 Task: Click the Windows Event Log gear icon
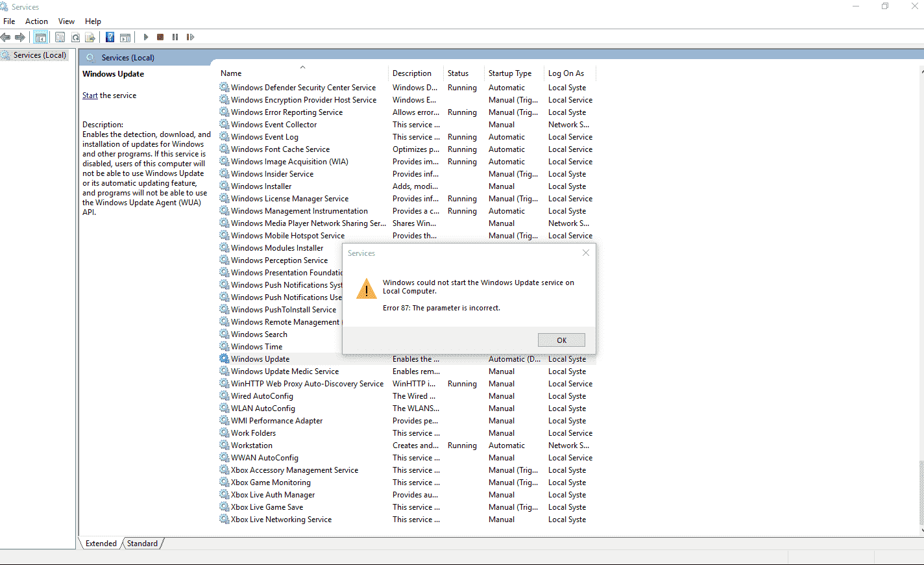tap(225, 137)
